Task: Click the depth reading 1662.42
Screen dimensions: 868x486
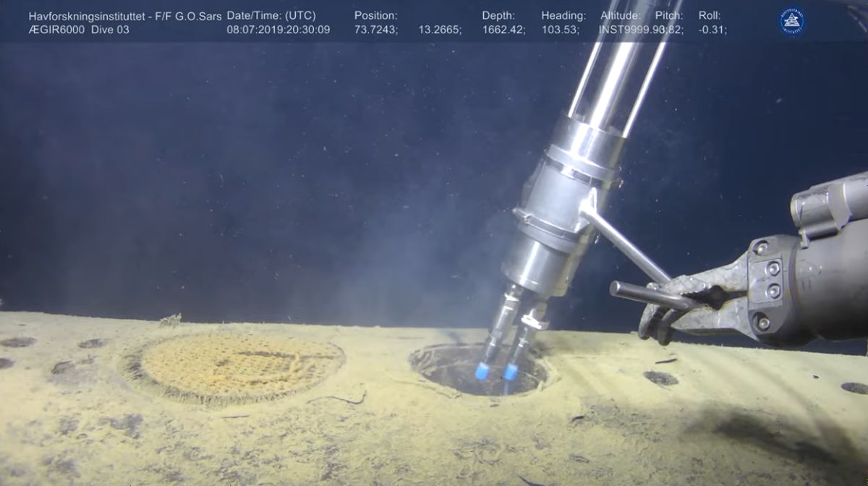Action: [504, 30]
